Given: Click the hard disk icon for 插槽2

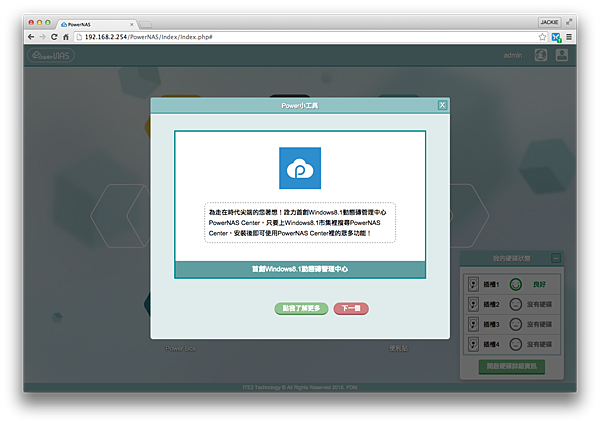Looking at the screenshot, I should point(473,304).
